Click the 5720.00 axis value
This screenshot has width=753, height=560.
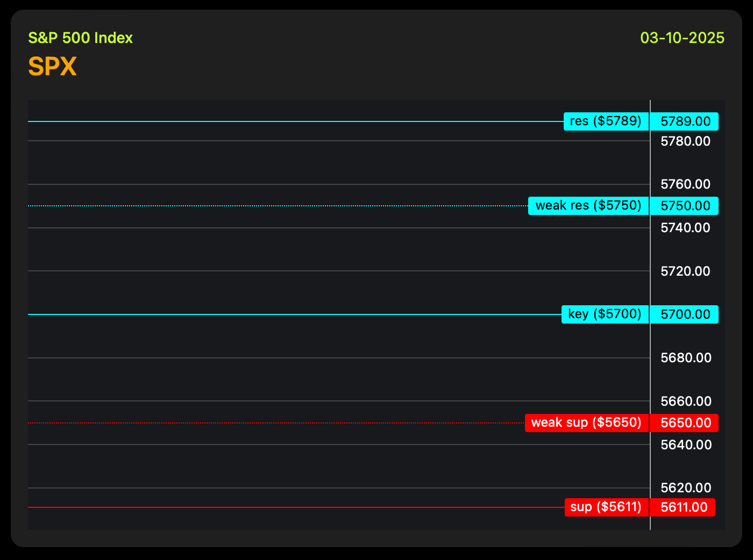click(x=686, y=271)
